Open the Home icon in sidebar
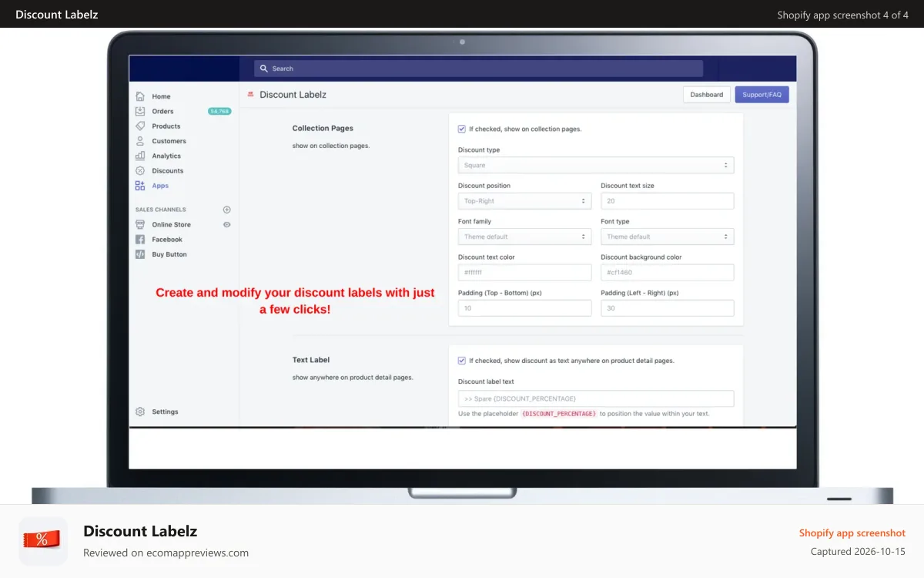This screenshot has width=924, height=578. coord(140,96)
